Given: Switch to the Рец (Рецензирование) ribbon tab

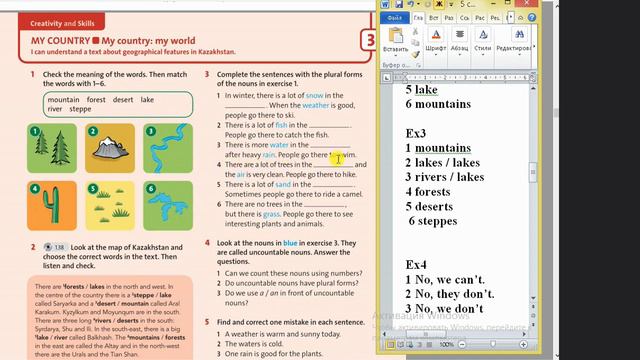Looking at the screenshot, I should (495, 18).
